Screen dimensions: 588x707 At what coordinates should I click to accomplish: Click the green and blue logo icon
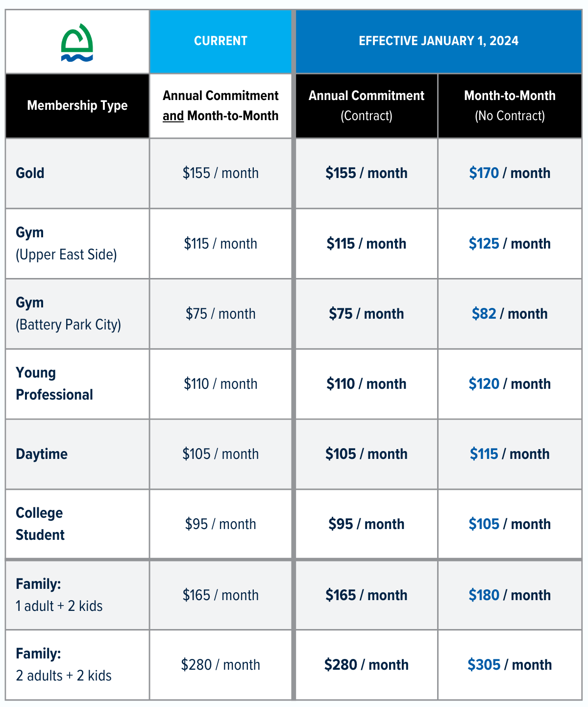tap(77, 43)
